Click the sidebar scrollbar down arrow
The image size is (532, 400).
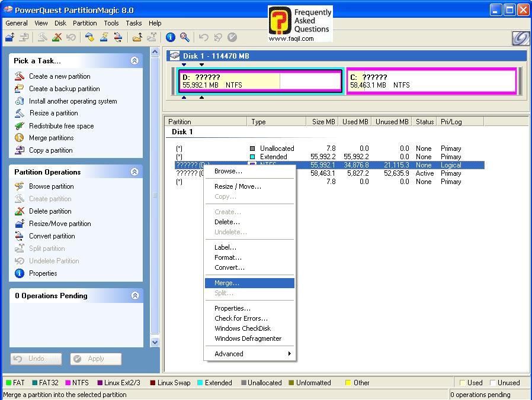coord(155,342)
